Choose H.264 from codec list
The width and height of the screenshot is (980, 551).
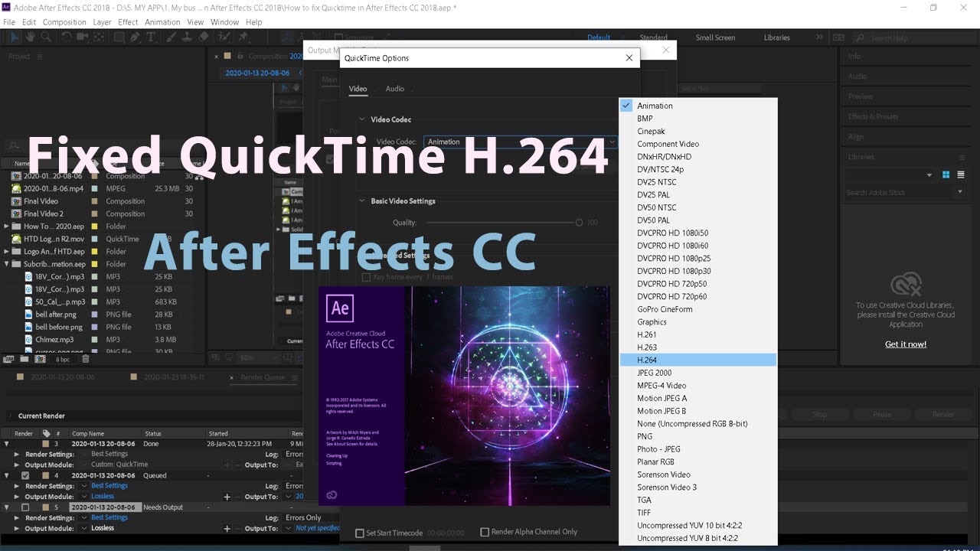[x=698, y=360]
